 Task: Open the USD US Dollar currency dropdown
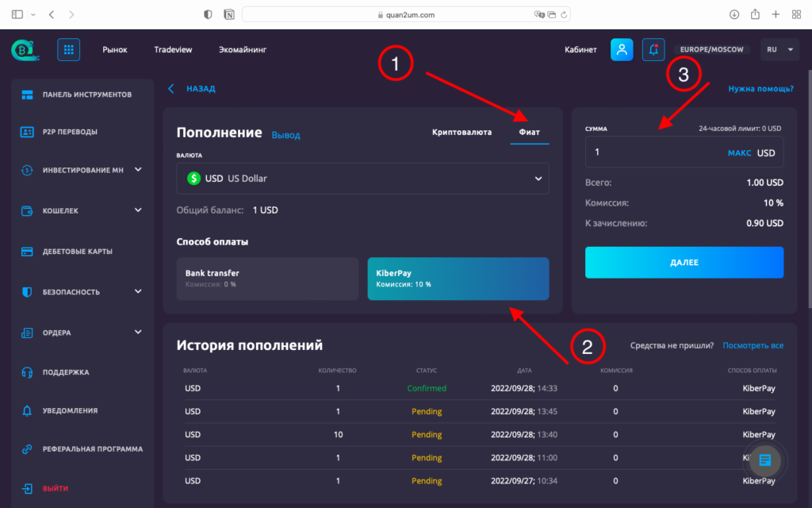click(x=362, y=179)
